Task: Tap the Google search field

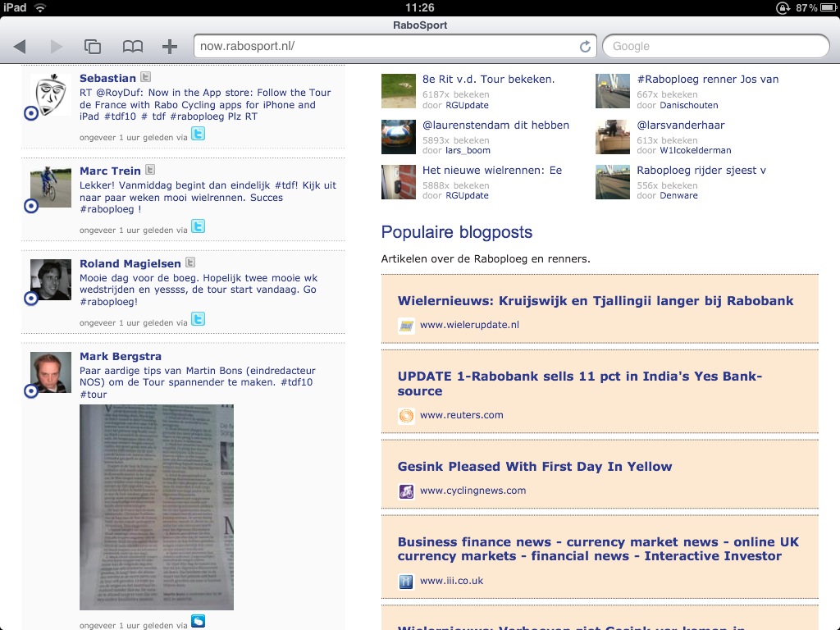Action: coord(715,47)
